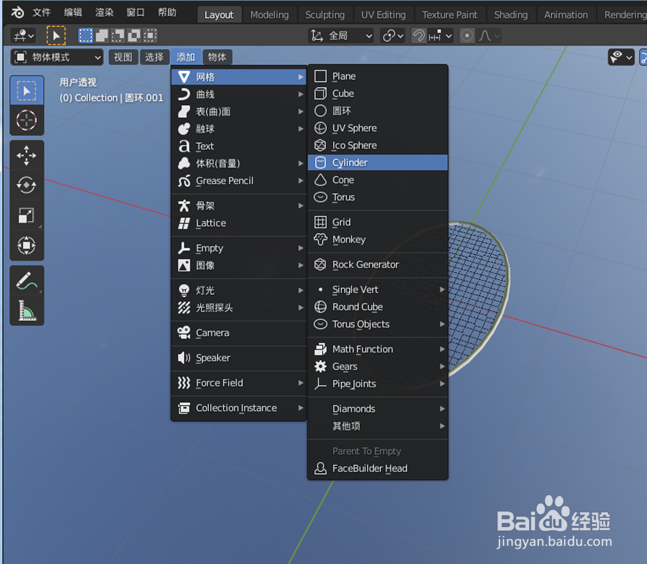The height and width of the screenshot is (564, 647).
Task: Add a 圆环 circle mesh
Action: coord(378,111)
